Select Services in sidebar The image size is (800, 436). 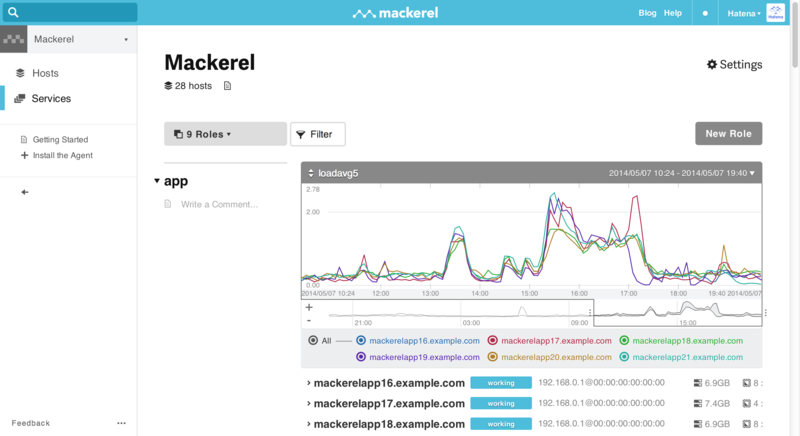coord(51,98)
